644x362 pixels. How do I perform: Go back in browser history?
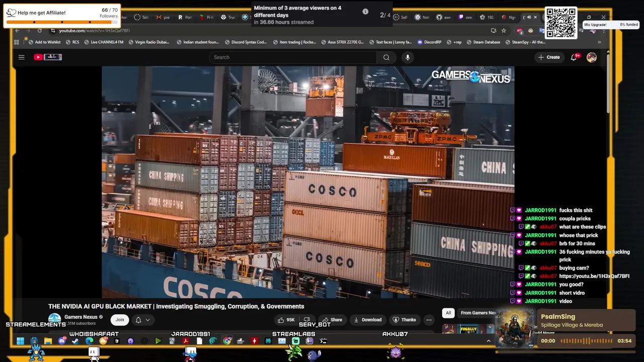(x=17, y=31)
